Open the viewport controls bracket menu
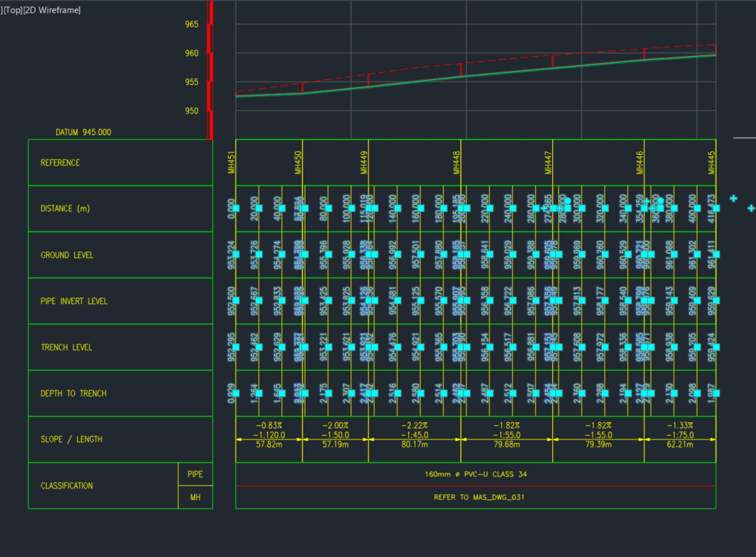The image size is (756, 557). click(x=3, y=10)
